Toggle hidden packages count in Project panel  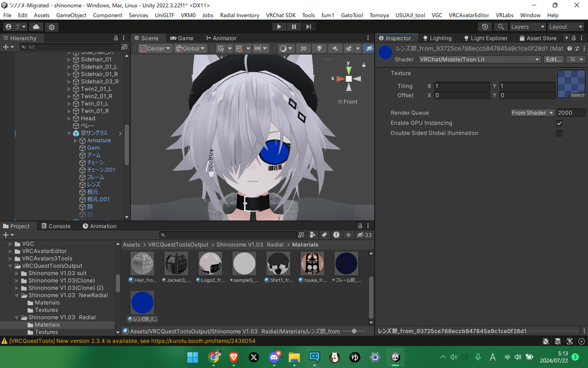click(x=364, y=235)
